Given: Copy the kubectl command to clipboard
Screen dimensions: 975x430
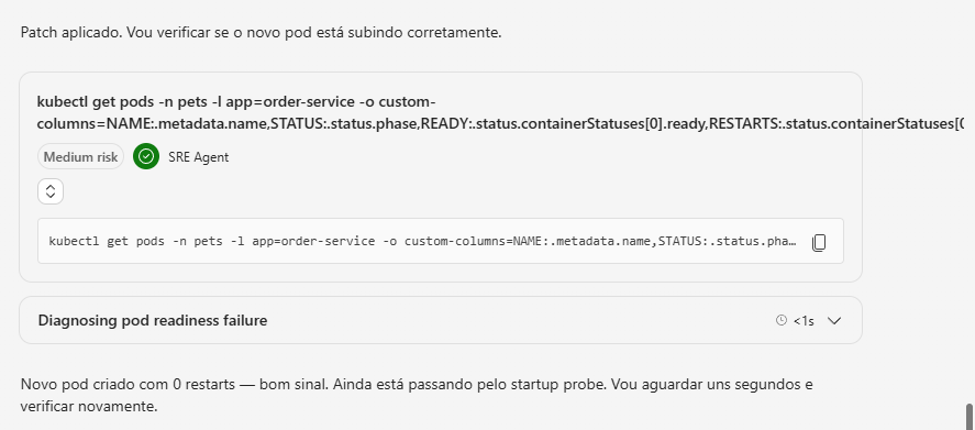Looking at the screenshot, I should 819,242.
